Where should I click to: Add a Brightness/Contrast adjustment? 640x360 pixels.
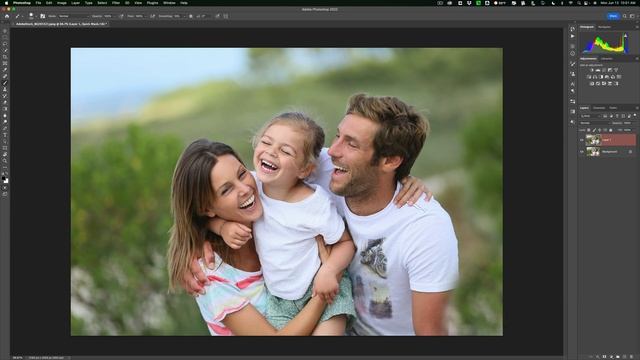click(592, 70)
